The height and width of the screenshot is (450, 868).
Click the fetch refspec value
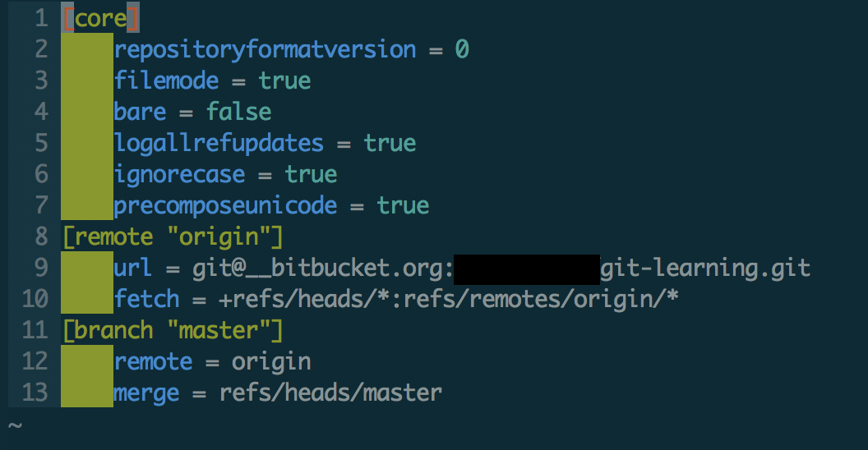[449, 299]
